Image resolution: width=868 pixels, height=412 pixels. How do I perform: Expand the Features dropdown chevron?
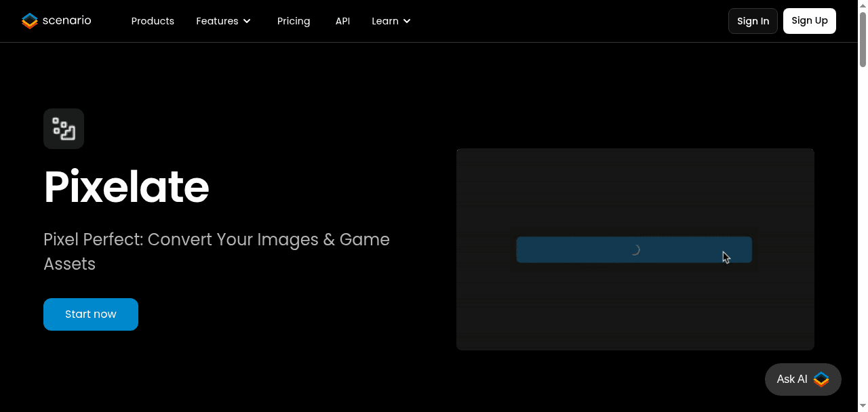tap(247, 21)
